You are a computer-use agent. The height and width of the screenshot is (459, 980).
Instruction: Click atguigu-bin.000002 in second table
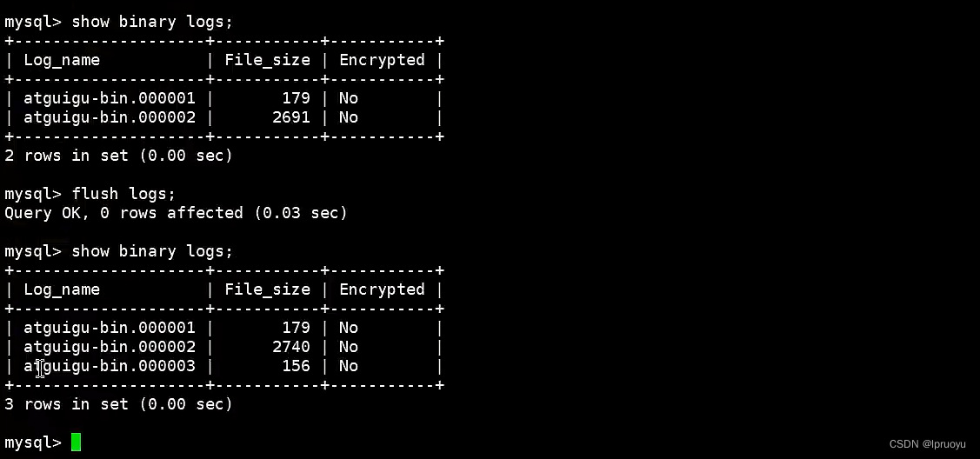click(110, 347)
